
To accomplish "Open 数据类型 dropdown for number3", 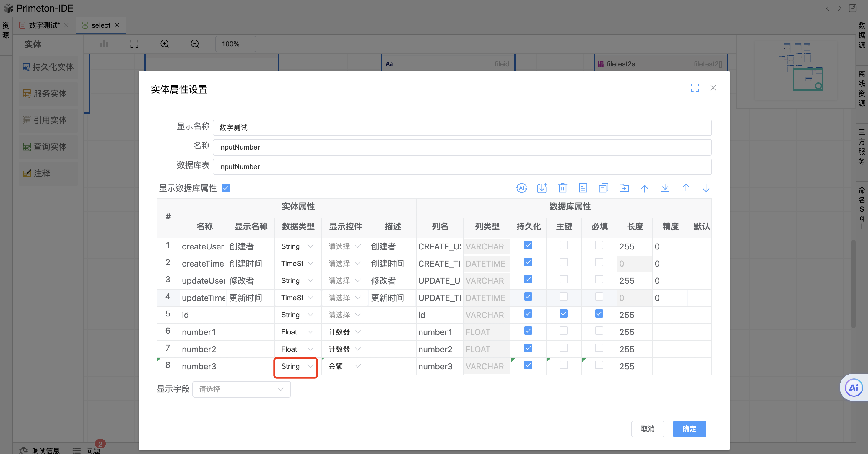I will pyautogui.click(x=295, y=366).
